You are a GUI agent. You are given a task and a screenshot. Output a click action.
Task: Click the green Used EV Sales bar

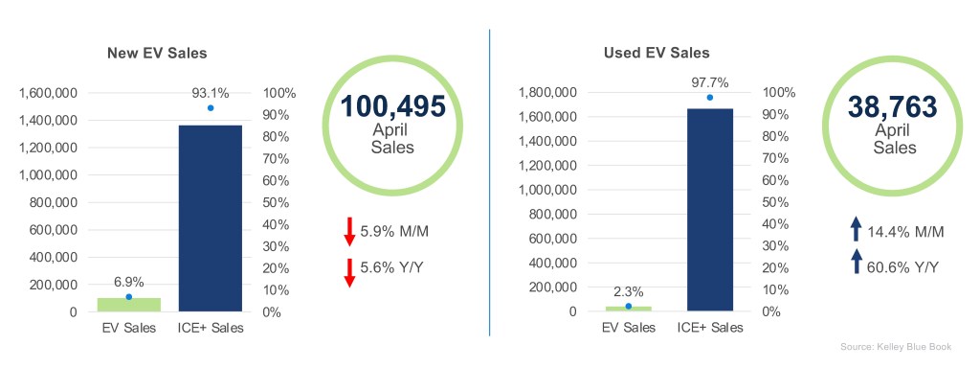click(x=629, y=309)
